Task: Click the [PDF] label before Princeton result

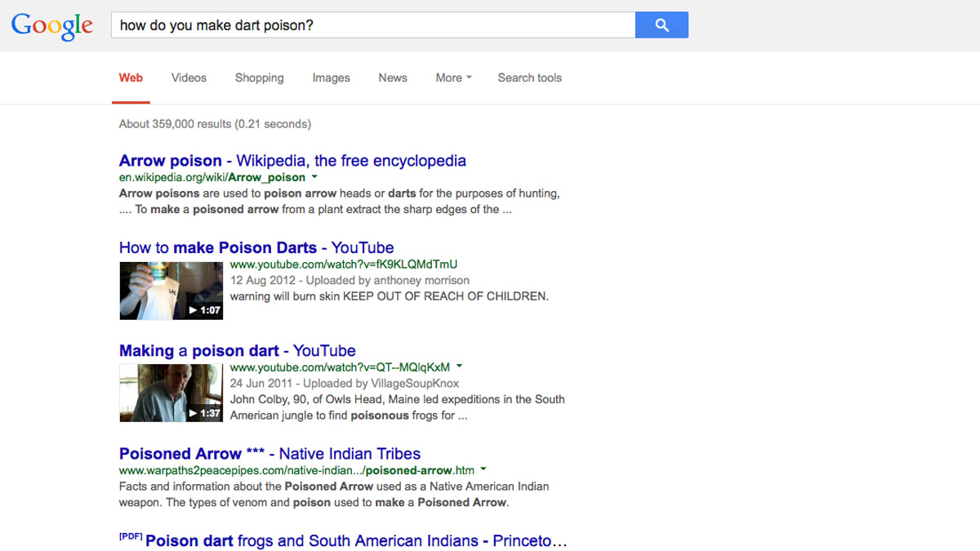Action: pyautogui.click(x=131, y=536)
